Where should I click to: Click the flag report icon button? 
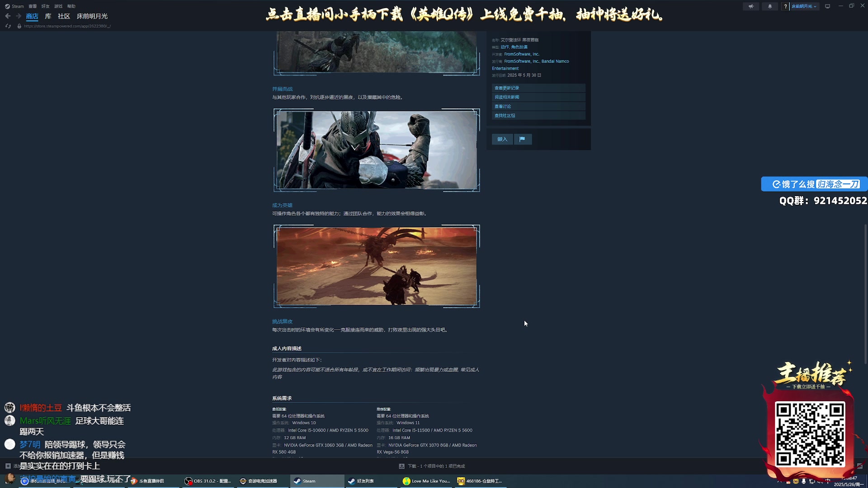click(522, 139)
